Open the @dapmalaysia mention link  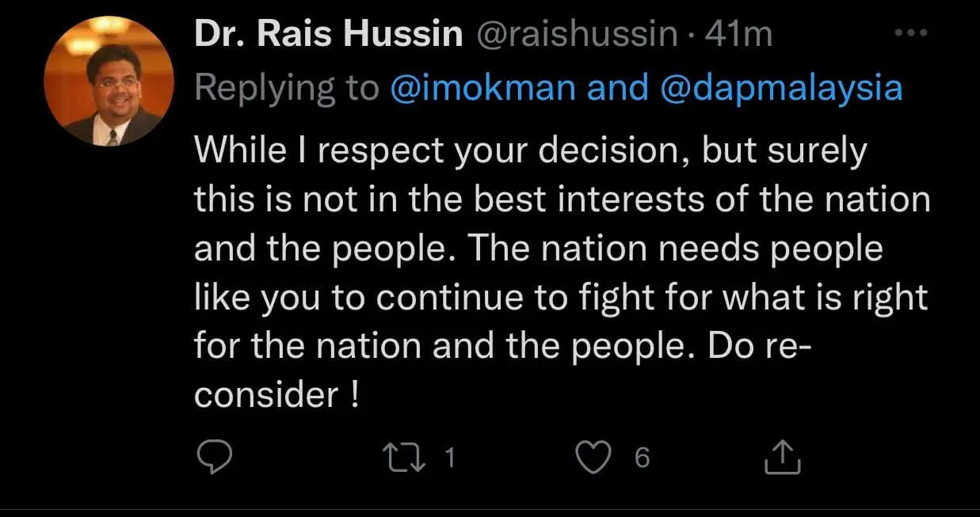(x=780, y=88)
